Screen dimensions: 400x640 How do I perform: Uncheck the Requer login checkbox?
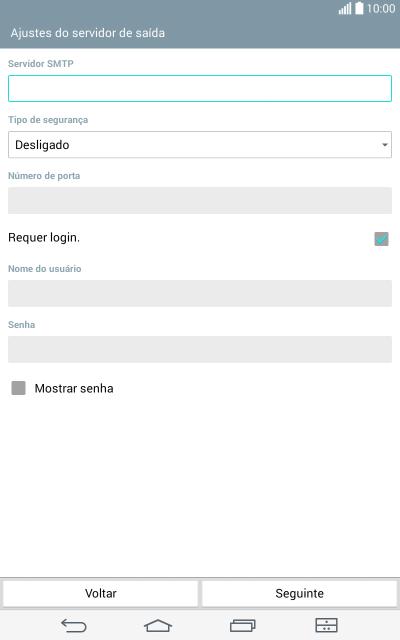click(x=381, y=239)
